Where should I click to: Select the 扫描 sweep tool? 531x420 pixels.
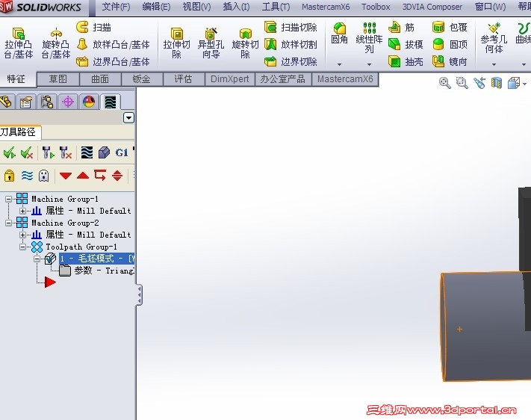pyautogui.click(x=94, y=27)
